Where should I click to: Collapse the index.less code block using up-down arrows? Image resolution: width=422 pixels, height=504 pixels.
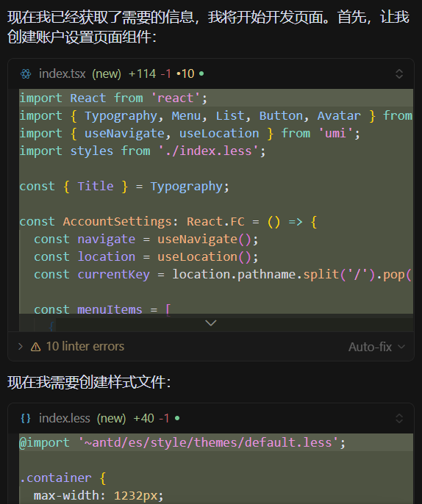click(398, 419)
